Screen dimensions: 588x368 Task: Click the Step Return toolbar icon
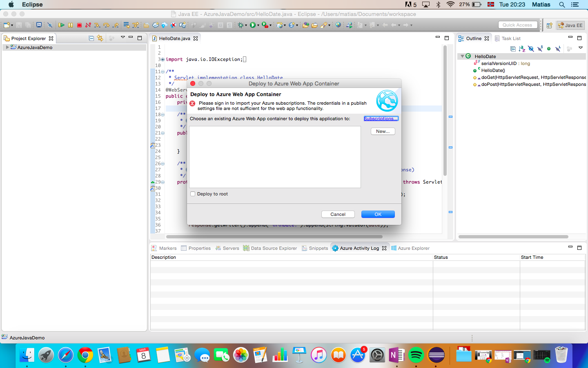[x=116, y=25]
